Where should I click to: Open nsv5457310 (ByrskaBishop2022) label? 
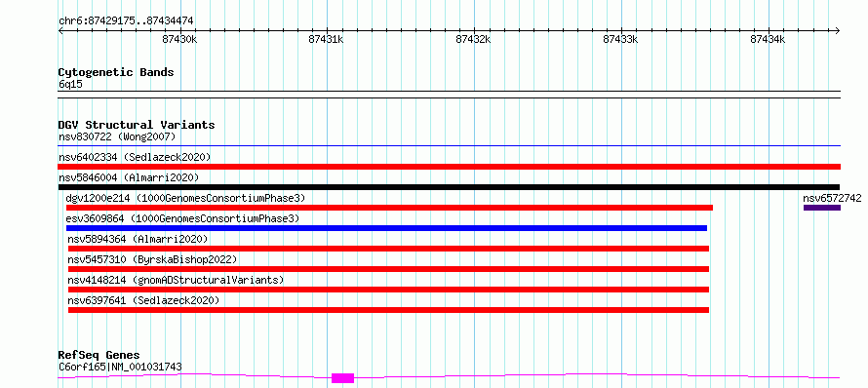pos(152,259)
